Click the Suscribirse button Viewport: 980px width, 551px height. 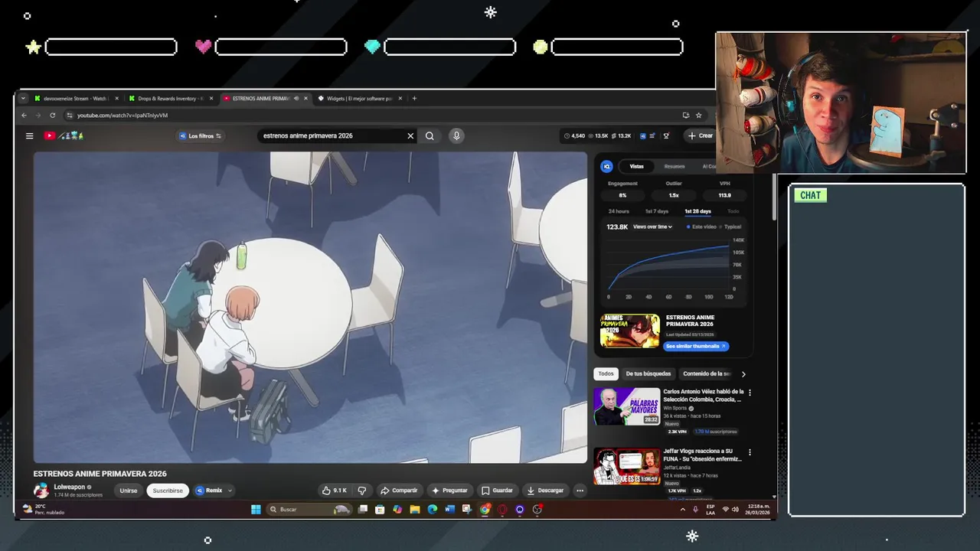coord(168,491)
